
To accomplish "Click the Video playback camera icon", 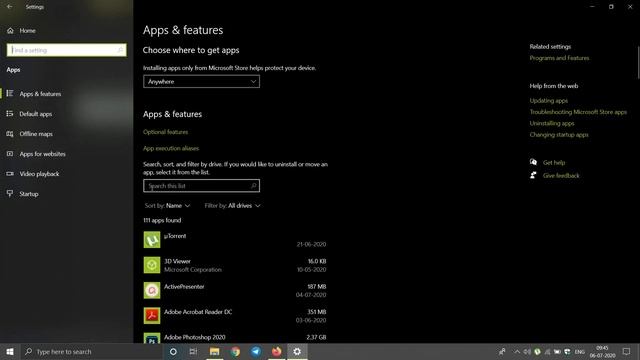I will [10, 173].
